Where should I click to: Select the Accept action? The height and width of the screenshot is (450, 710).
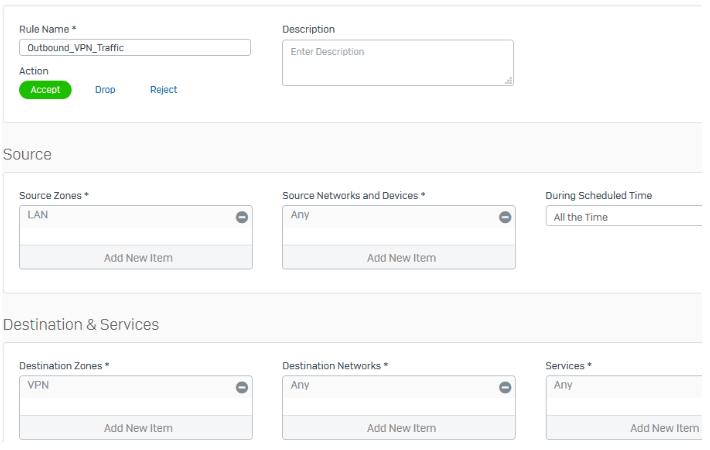point(45,90)
